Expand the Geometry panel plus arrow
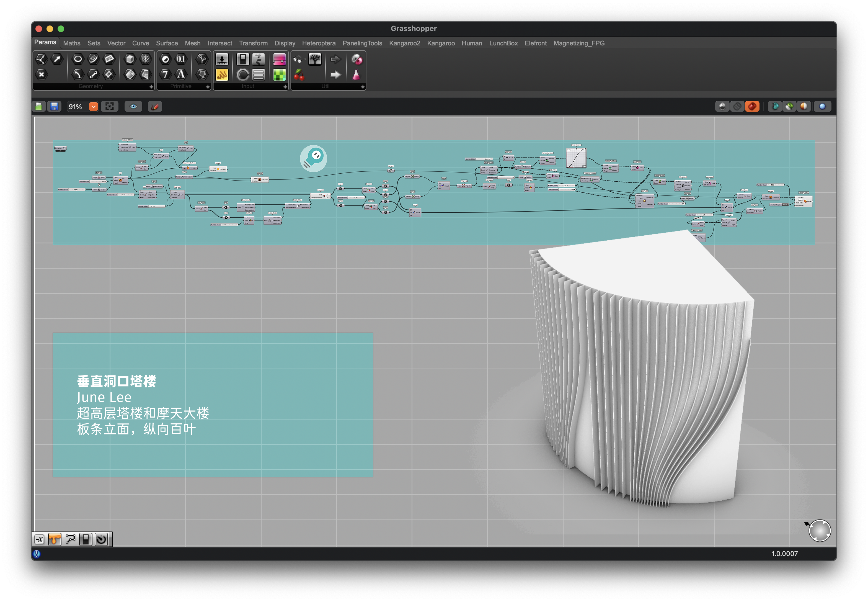868x602 pixels. click(151, 87)
